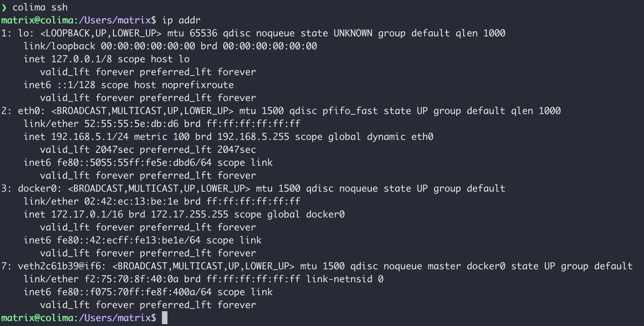Screen dimensions: 644x326
Task: Click the terminal cursor at the last prompt
Action: tap(165, 318)
